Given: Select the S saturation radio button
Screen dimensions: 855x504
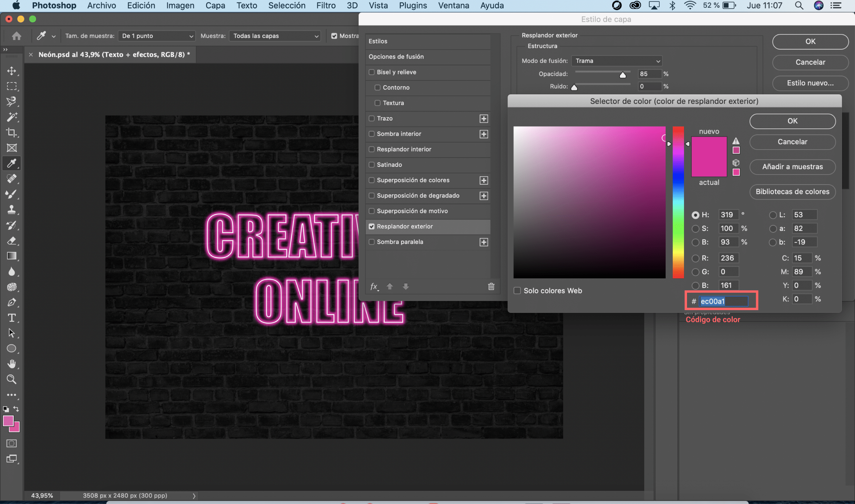Looking at the screenshot, I should pos(695,229).
